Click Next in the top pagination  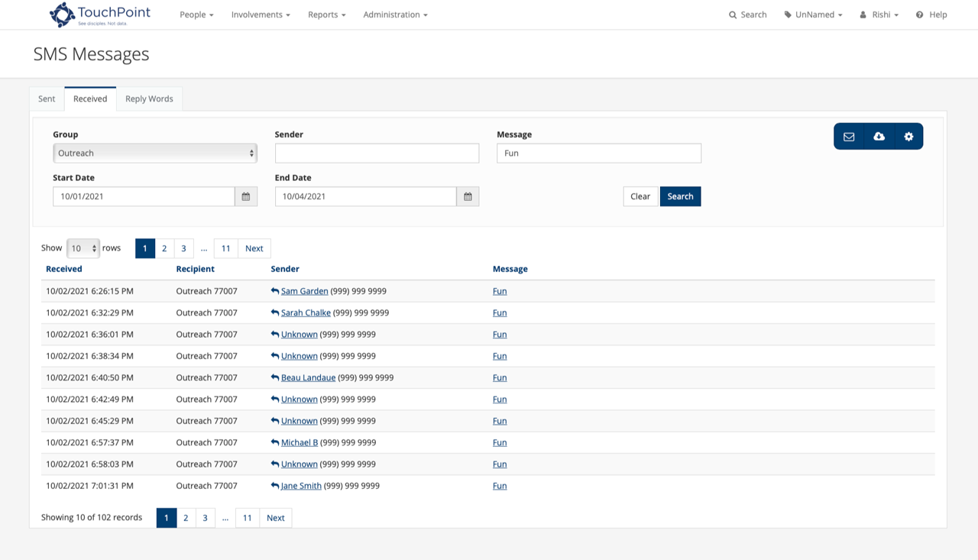tap(254, 248)
